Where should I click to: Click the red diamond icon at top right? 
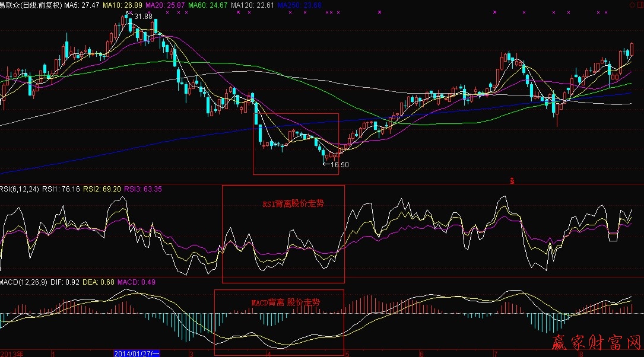(x=633, y=5)
